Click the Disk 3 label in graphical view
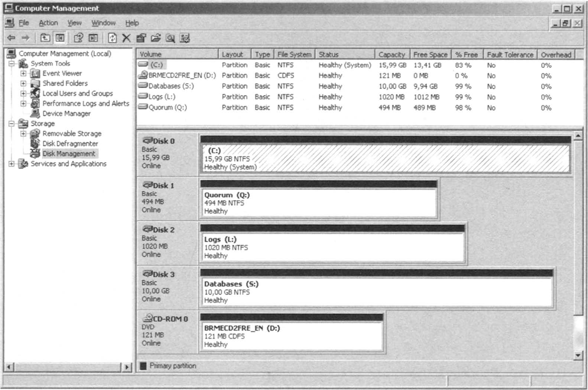The image size is (588, 390). point(163,275)
